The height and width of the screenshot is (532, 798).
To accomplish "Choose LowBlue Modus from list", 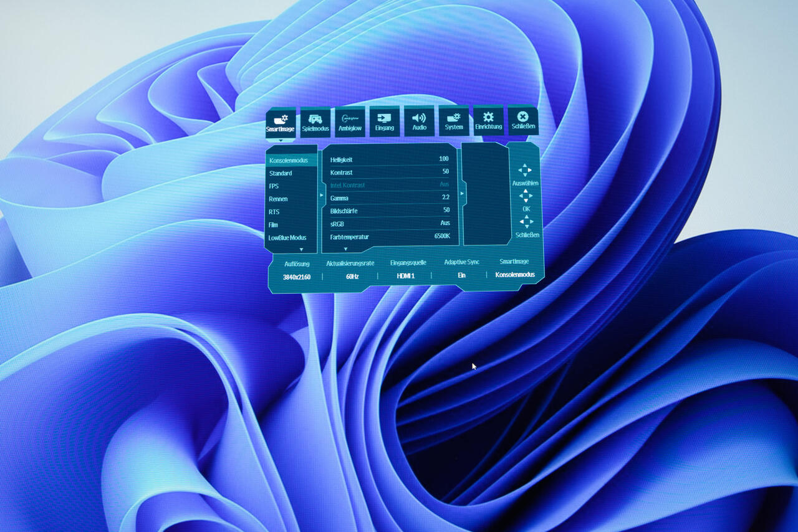I will tap(287, 237).
